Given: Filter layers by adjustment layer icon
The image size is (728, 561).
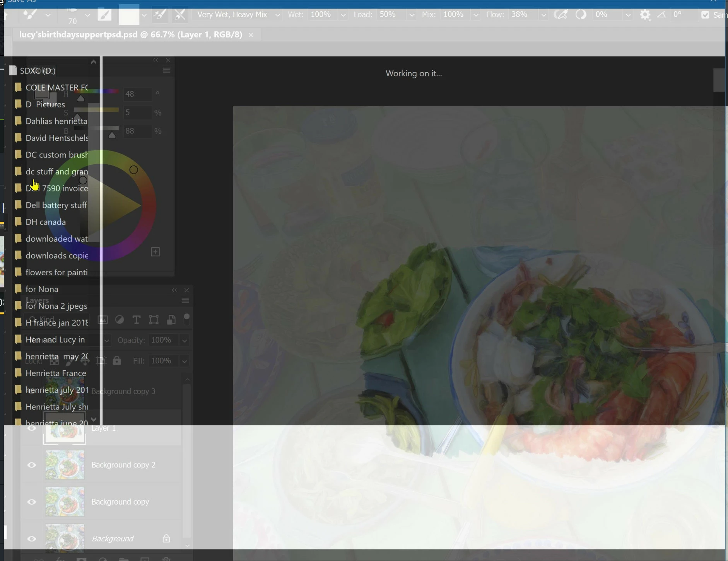Looking at the screenshot, I should click(120, 320).
